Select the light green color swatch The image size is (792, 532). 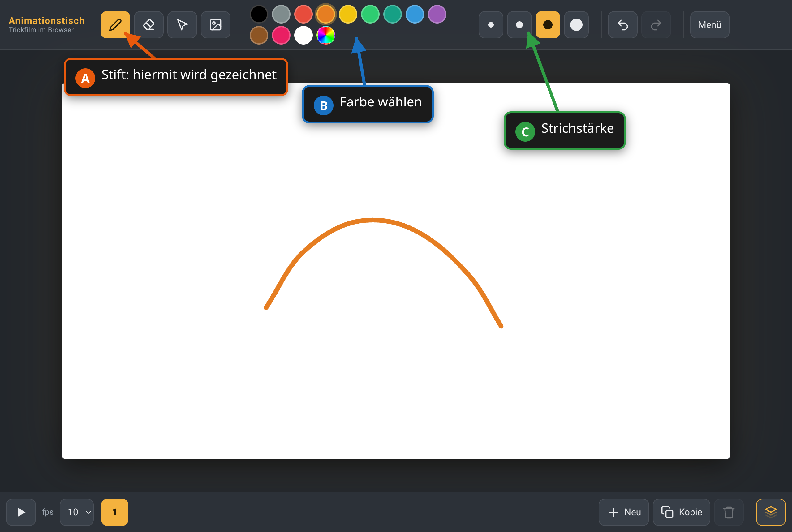click(370, 14)
